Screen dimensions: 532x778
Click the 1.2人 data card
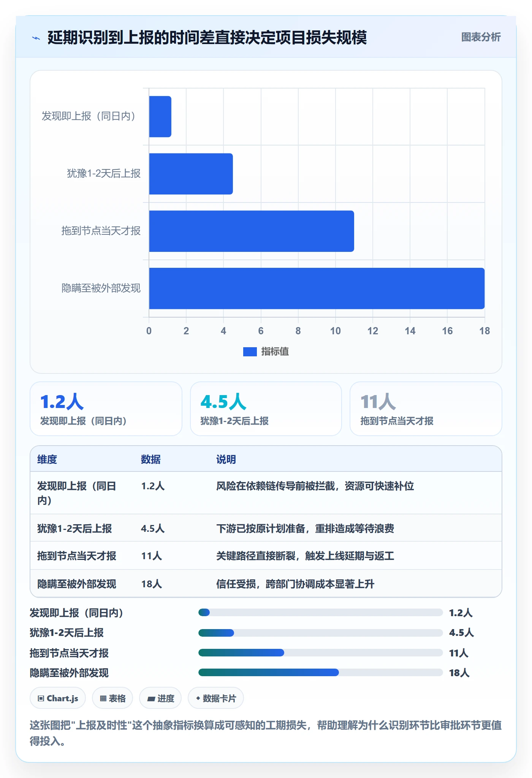(106, 409)
